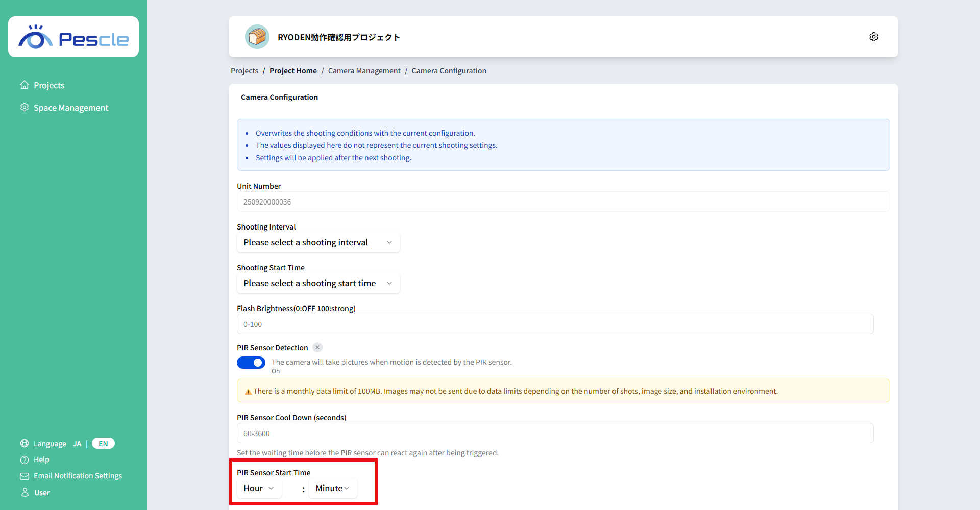This screenshot has height=510, width=980.
Task: Open the shooting interval dropdown
Action: pos(318,242)
